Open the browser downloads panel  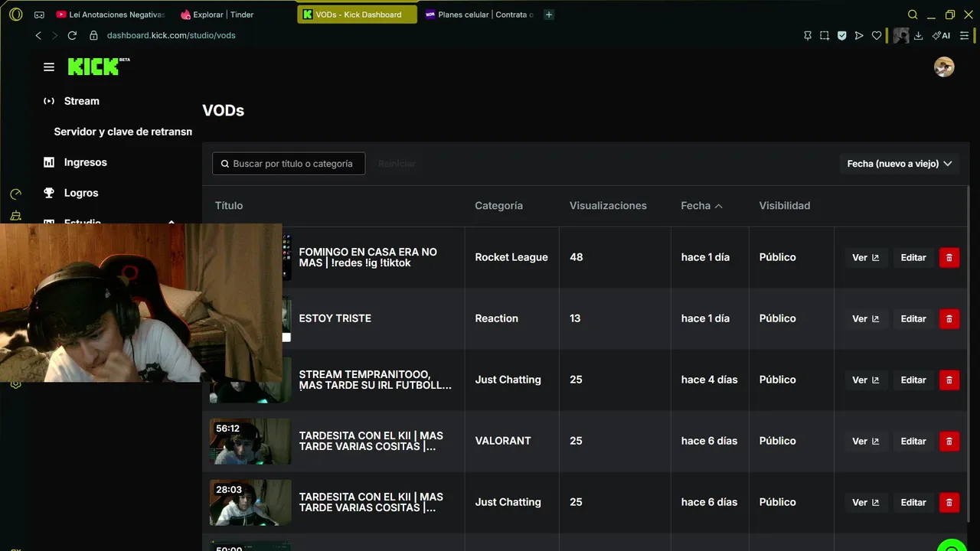(x=919, y=35)
